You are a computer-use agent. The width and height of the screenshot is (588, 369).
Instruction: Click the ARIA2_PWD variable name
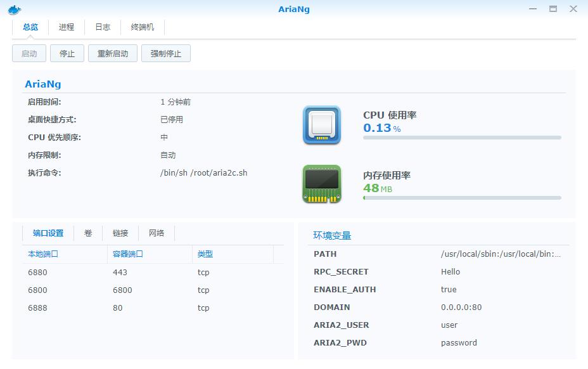click(x=340, y=343)
